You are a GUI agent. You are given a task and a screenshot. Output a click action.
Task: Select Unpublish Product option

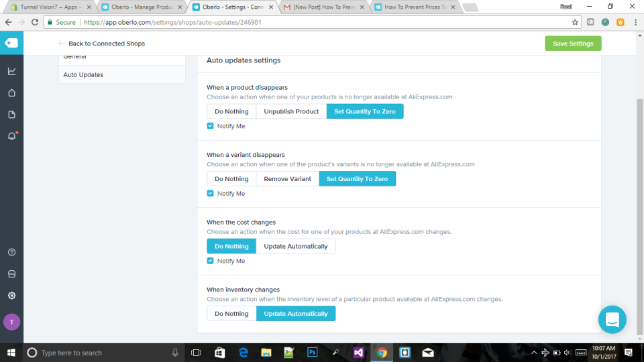pyautogui.click(x=291, y=111)
